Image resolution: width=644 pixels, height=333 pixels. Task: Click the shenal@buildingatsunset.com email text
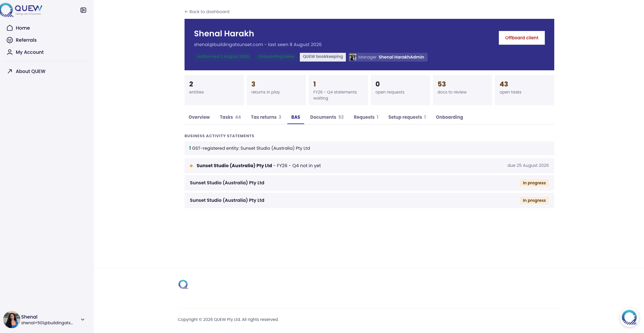(229, 45)
